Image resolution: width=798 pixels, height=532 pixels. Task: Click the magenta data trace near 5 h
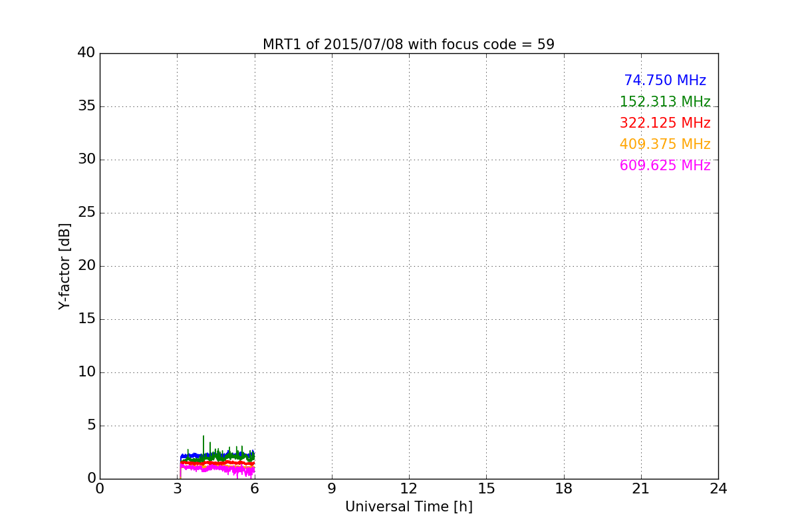229,469
